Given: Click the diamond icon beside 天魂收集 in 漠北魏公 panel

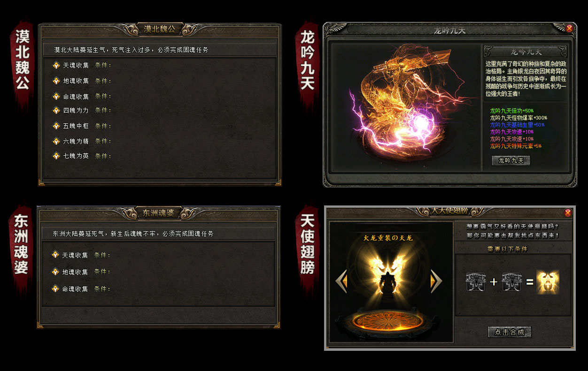Looking at the screenshot, I should [56, 65].
